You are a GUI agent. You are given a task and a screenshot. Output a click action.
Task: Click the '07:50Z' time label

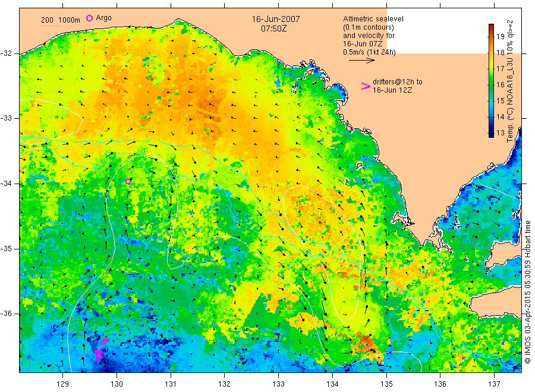click(273, 29)
